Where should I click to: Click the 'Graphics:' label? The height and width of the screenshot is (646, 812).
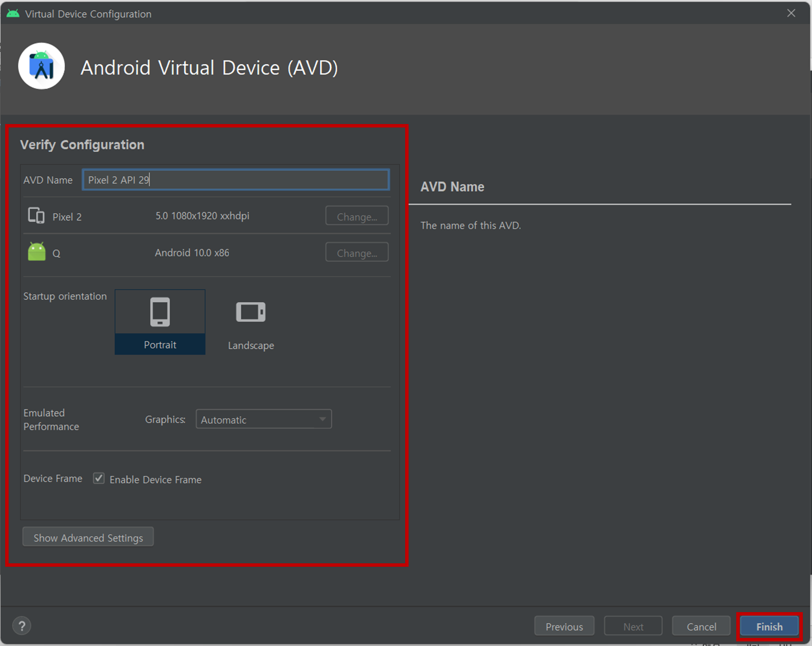[165, 419]
